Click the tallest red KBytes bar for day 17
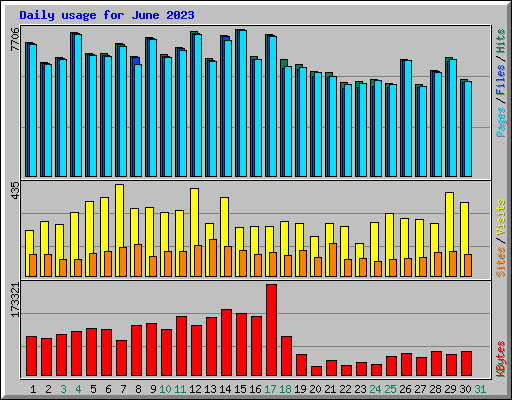The image size is (512, 400). (x=271, y=330)
